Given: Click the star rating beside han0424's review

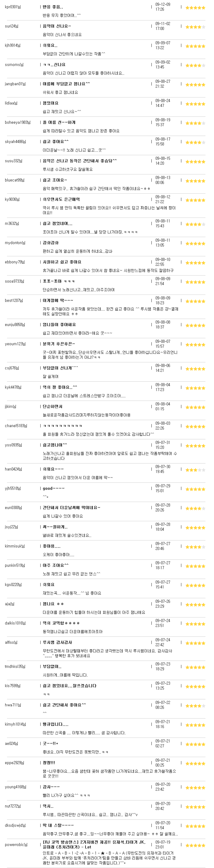Looking at the screenshot, I should point(195,470).
